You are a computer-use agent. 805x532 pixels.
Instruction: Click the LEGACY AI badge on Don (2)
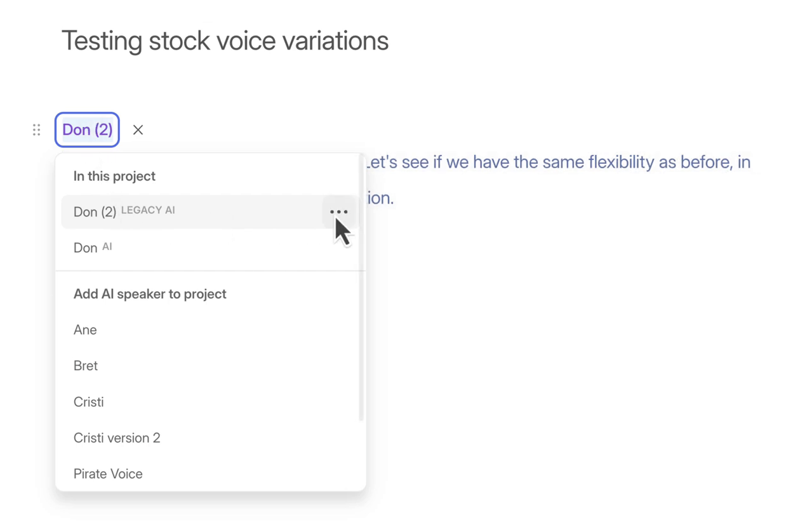tap(148, 210)
